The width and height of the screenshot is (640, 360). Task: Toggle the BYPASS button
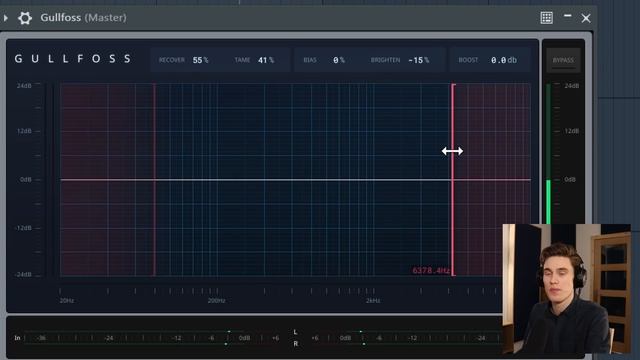tap(563, 60)
